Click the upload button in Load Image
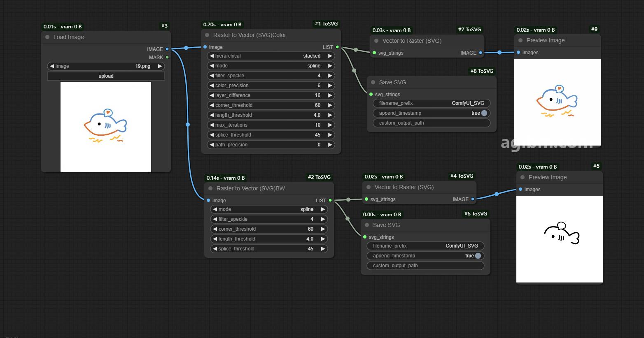Viewport: 644px width, 338px height. (106, 76)
